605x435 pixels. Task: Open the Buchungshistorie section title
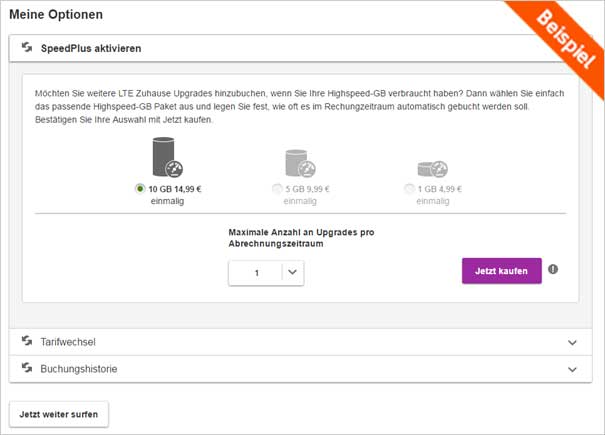(x=79, y=369)
